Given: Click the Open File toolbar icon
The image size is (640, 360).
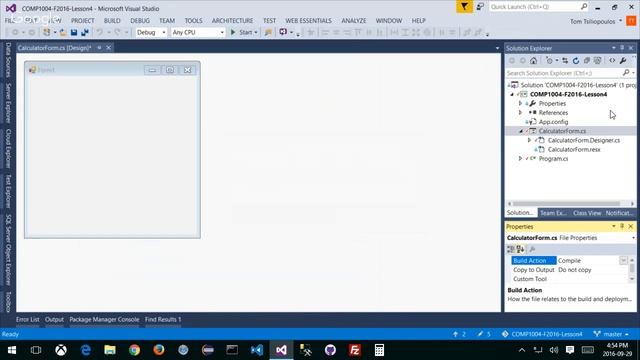Looking at the screenshot, I should (62, 32).
